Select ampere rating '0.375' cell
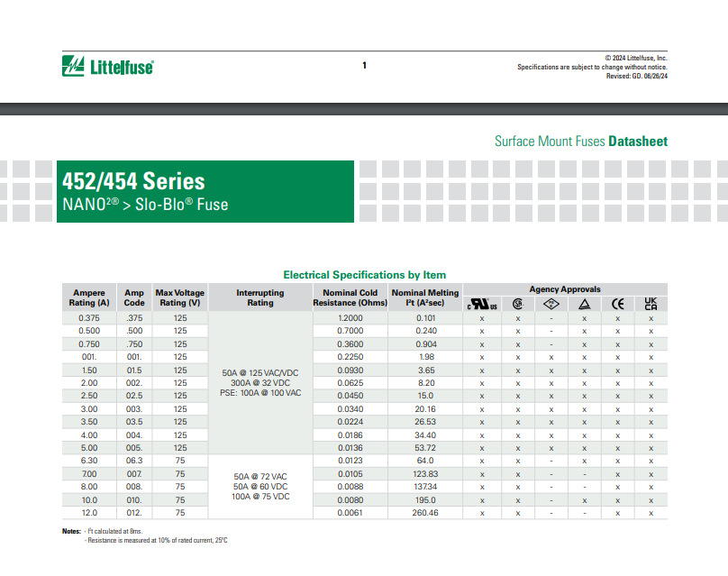This screenshot has height=576, width=728. tap(89, 318)
